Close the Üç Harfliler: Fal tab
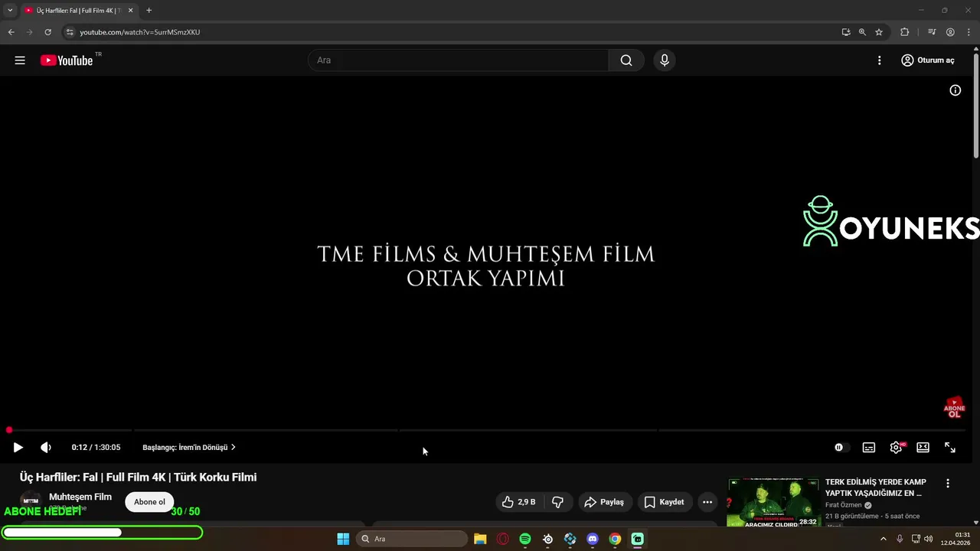The height and width of the screenshot is (551, 980). click(130, 11)
